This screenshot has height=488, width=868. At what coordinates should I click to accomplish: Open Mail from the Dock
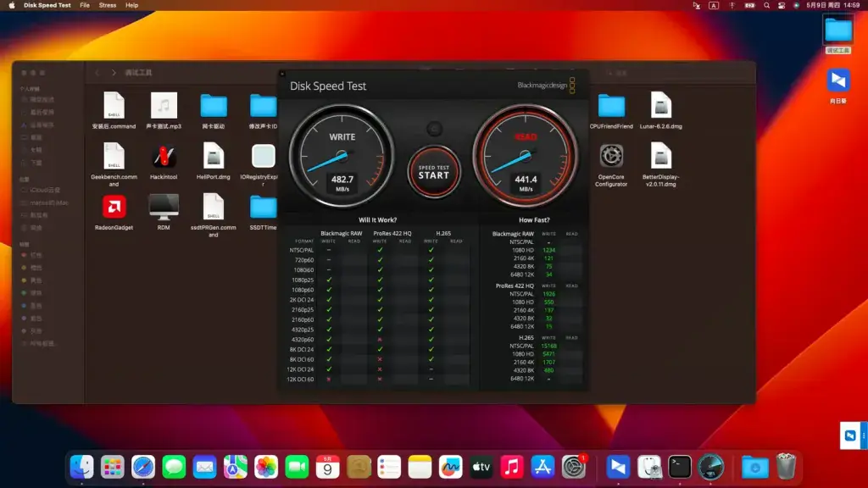(205, 467)
